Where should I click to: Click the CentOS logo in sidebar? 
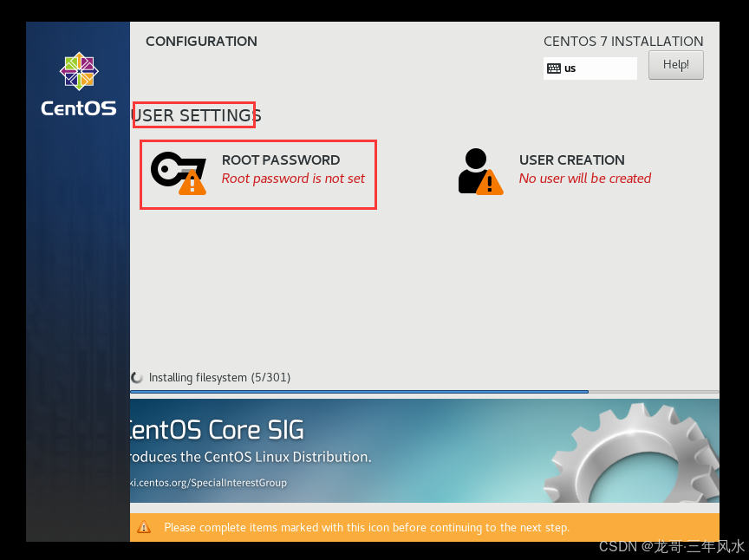tap(79, 84)
